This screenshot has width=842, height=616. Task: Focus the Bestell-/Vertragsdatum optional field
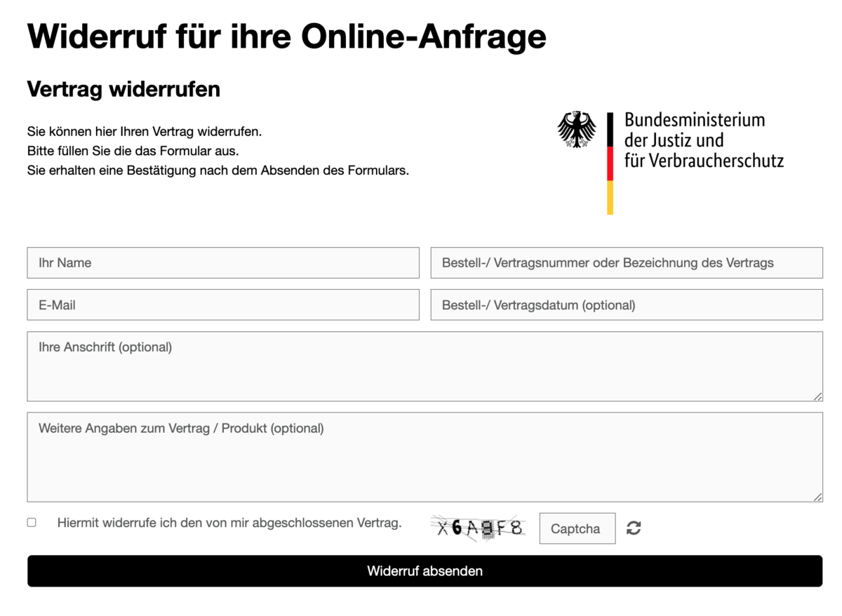pos(626,305)
